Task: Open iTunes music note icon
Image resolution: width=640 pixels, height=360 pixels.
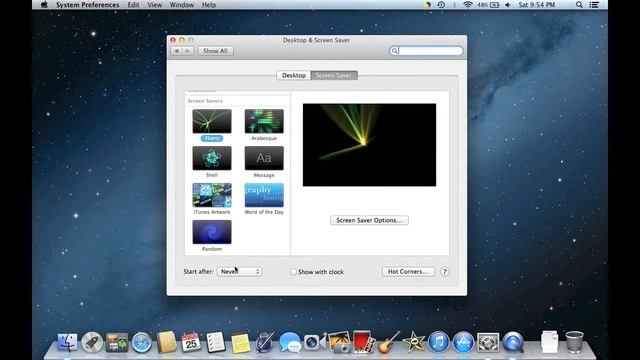Action: tap(438, 342)
